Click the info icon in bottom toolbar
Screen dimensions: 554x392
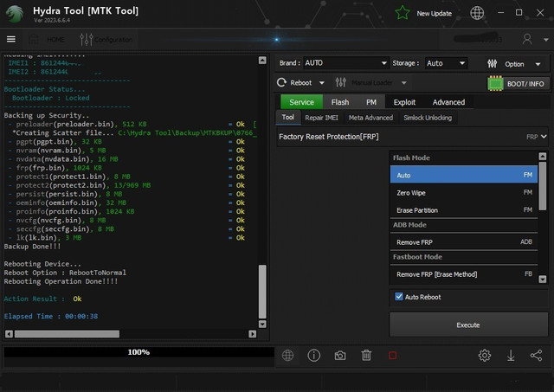pos(313,356)
